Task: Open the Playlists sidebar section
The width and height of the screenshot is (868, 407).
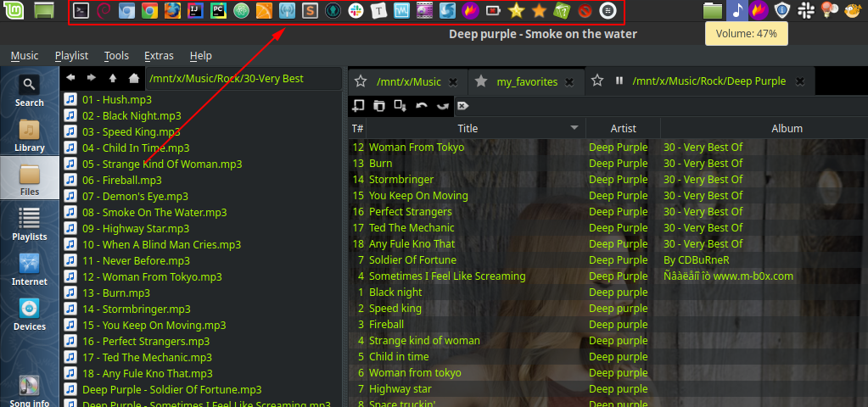Action: point(29,224)
